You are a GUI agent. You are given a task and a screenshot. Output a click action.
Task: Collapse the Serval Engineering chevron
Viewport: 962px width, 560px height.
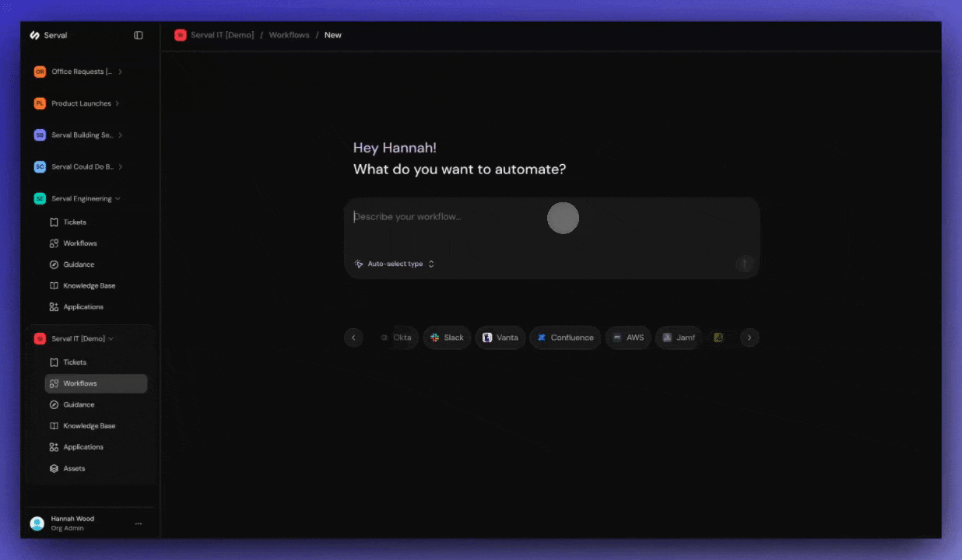(x=118, y=198)
